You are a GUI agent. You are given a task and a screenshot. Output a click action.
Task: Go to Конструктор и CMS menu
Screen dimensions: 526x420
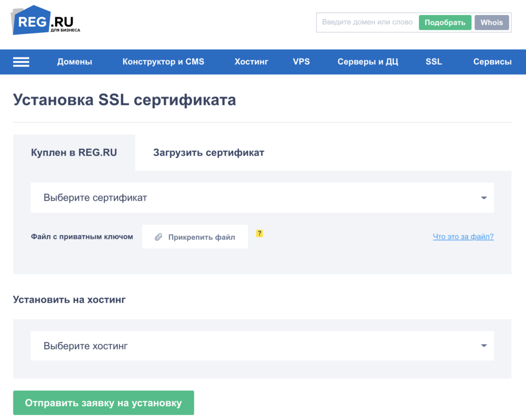point(163,62)
